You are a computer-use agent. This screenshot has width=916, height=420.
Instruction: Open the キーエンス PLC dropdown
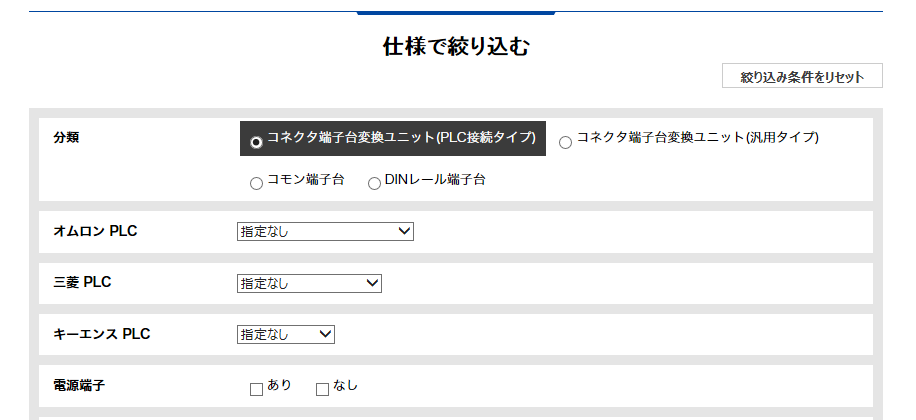coord(286,335)
